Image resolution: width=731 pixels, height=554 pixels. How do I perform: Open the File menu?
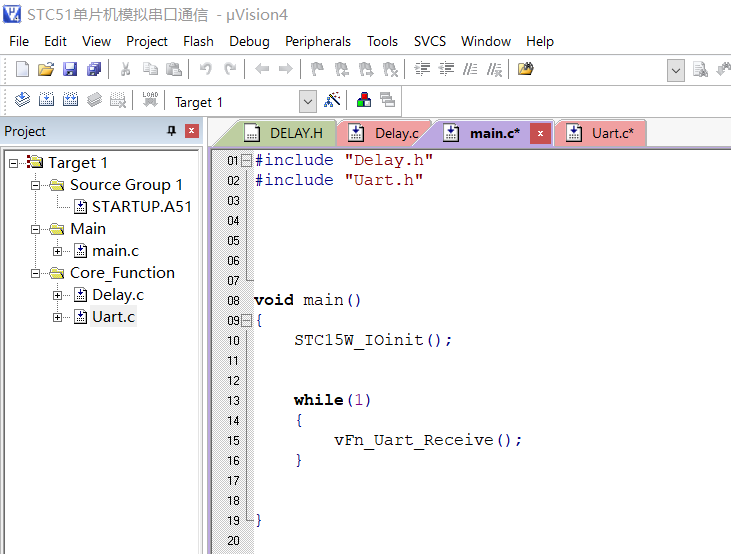click(19, 42)
